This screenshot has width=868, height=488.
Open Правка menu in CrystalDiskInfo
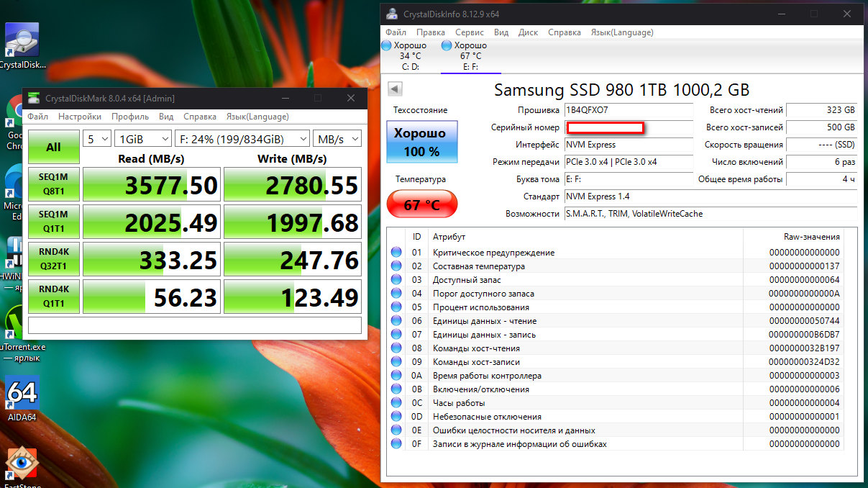[x=431, y=32]
